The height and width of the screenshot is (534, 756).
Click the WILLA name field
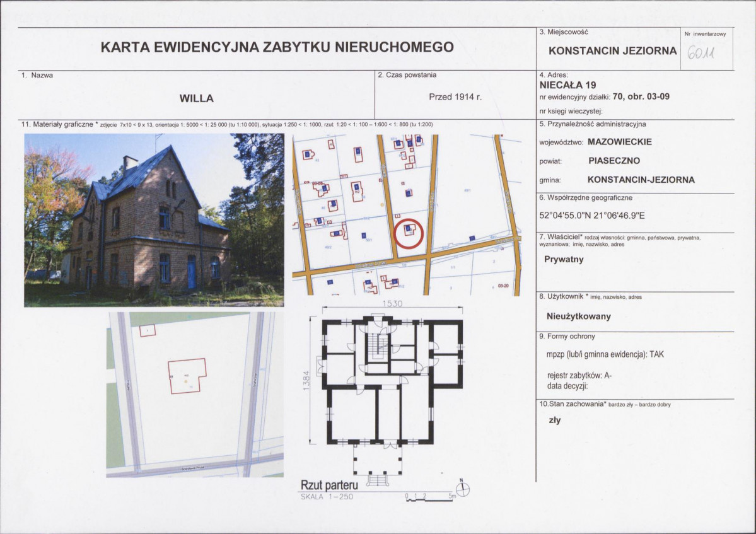point(196,98)
